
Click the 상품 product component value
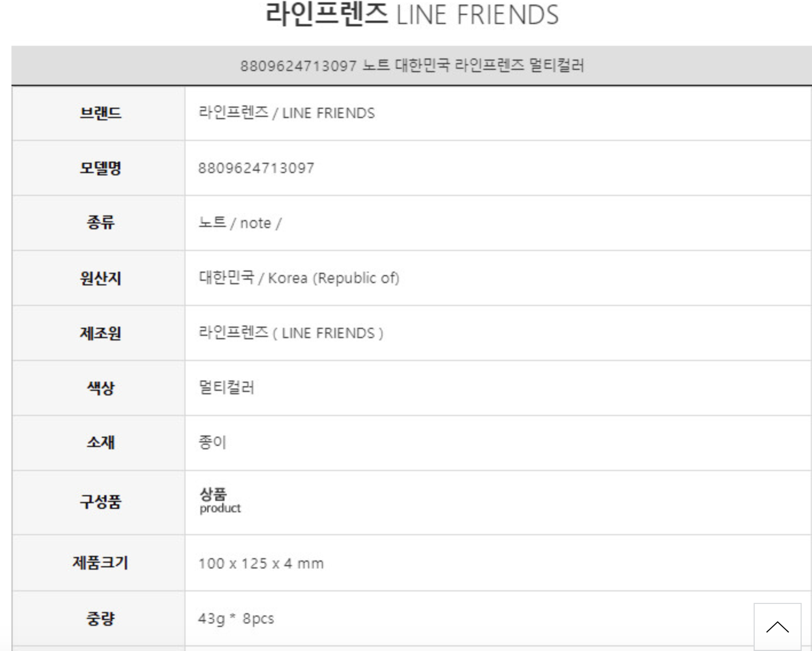tap(220, 500)
